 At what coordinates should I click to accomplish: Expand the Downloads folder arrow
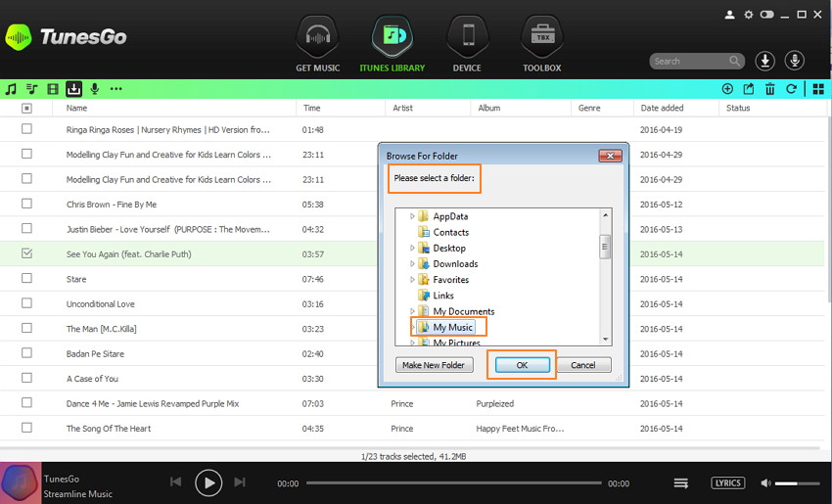(412, 264)
